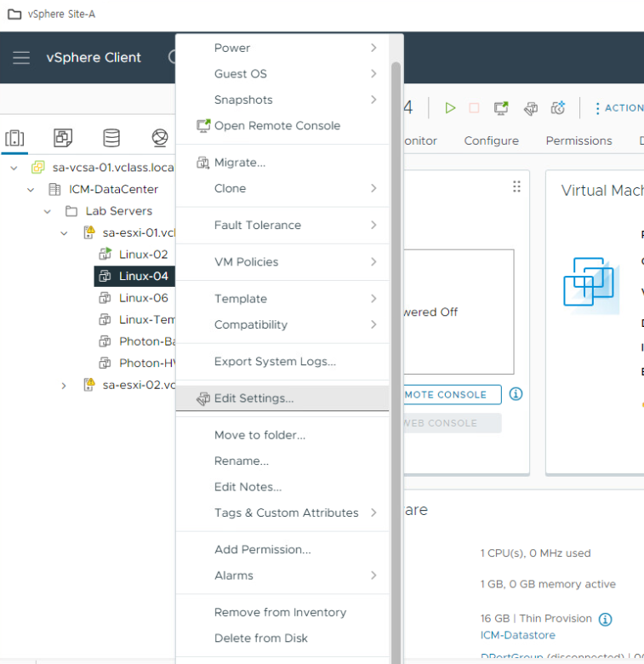Image resolution: width=644 pixels, height=664 pixels.
Task: Click the green Power On icon
Action: [x=450, y=108]
